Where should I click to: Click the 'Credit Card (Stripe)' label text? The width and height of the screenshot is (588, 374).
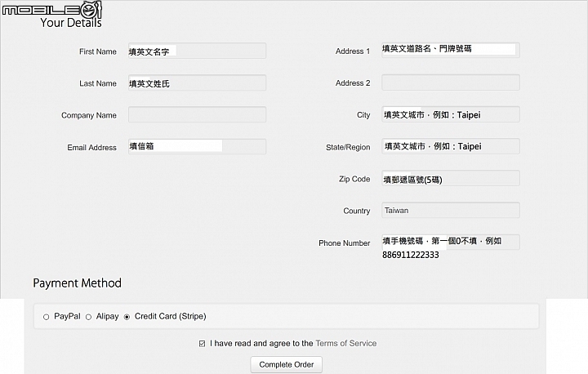click(170, 316)
